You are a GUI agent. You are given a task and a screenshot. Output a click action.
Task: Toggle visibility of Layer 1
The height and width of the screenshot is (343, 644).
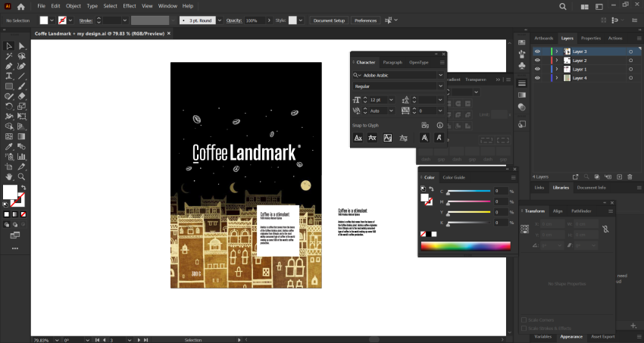click(x=537, y=69)
